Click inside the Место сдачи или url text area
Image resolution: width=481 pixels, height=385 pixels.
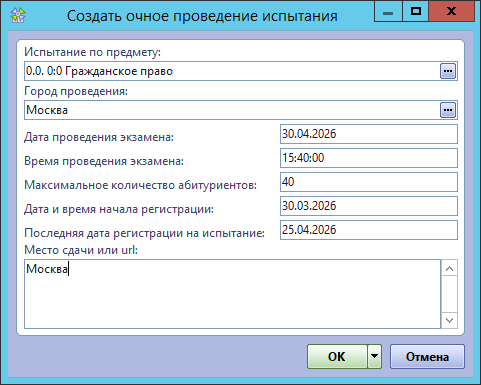coord(233,294)
